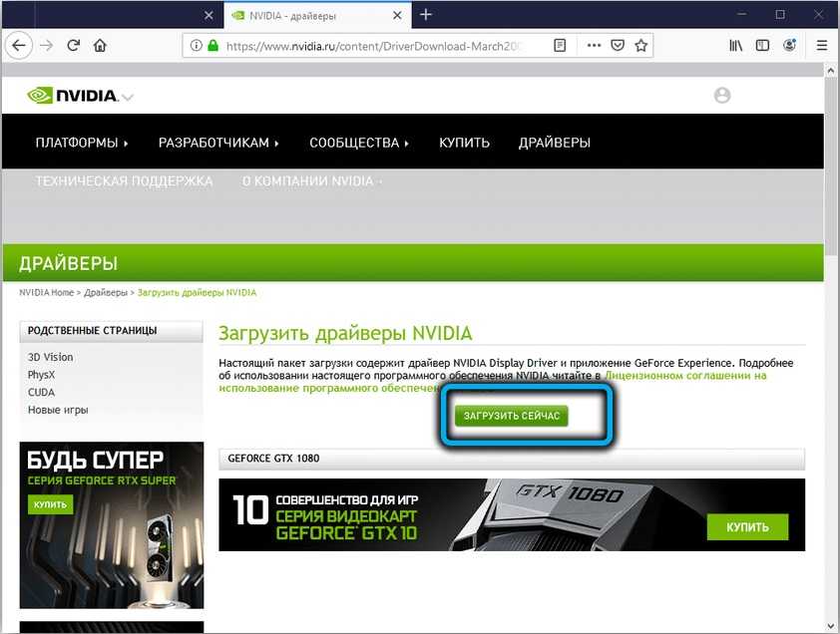Open Firefox account avatar icon
The height and width of the screenshot is (634, 840).
790,46
